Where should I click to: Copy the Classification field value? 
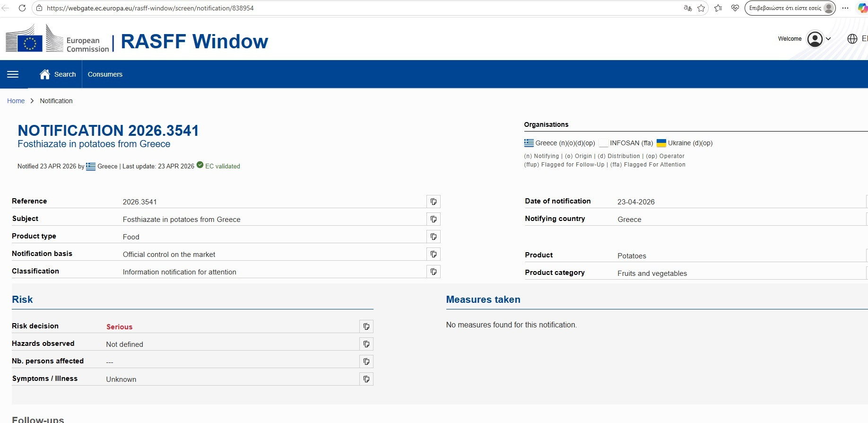click(x=433, y=272)
